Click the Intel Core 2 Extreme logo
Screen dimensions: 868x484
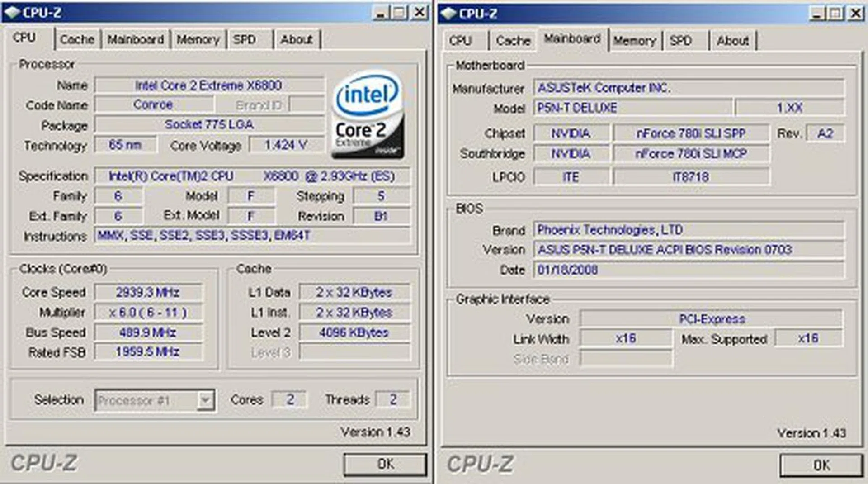pos(367,115)
